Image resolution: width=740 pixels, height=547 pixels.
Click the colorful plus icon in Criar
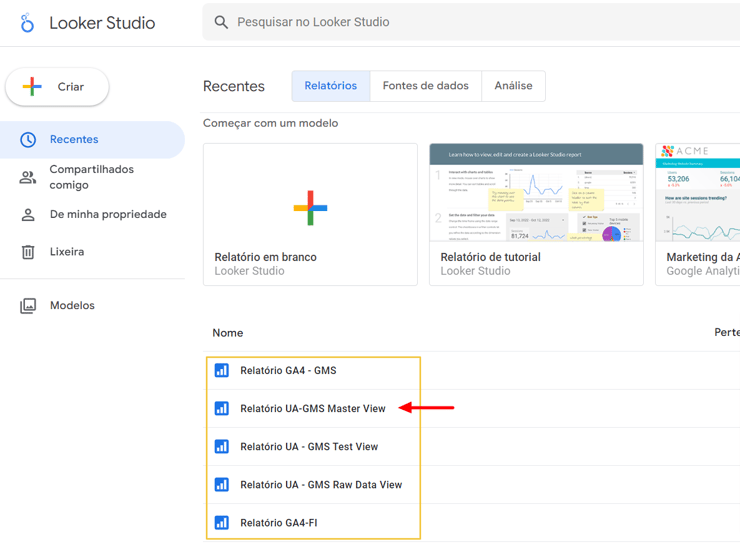[32, 86]
